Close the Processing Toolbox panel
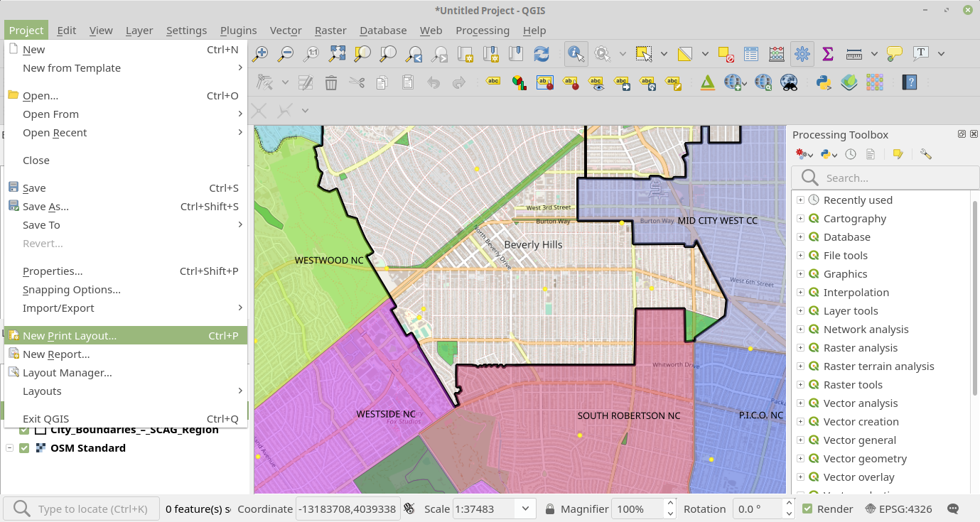 tap(973, 134)
